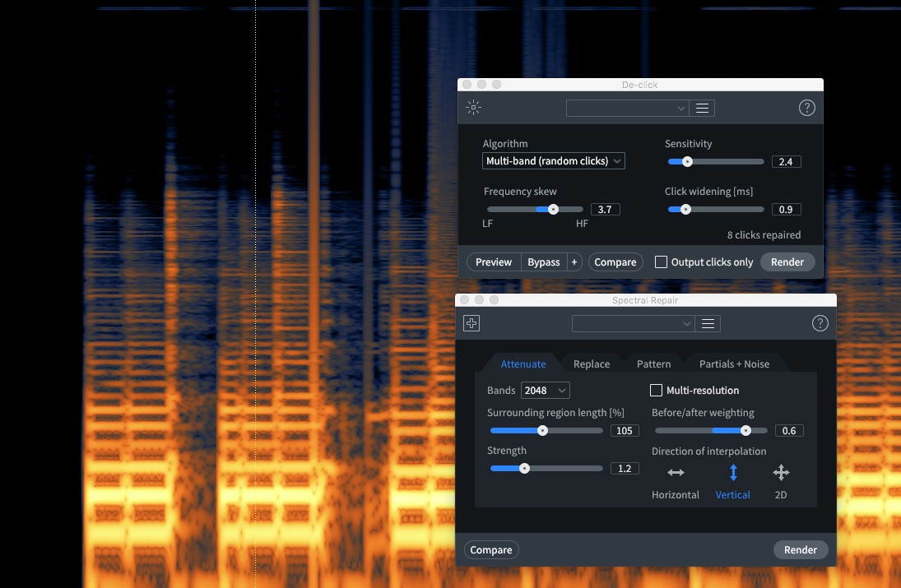This screenshot has height=588, width=901.
Task: Click the Before/after weighting value 0.6
Action: (789, 431)
